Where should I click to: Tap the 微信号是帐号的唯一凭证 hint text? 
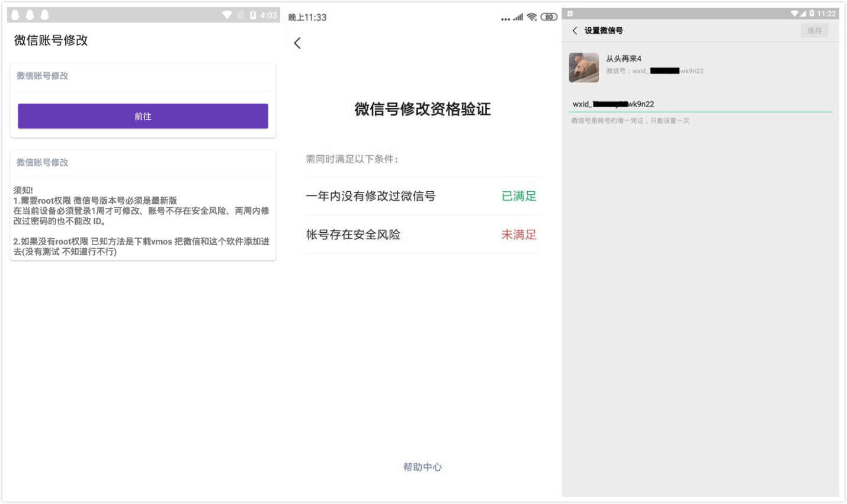tap(630, 121)
